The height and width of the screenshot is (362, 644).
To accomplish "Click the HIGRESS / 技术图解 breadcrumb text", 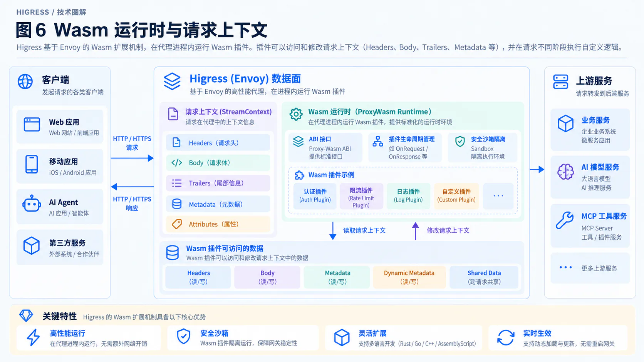I will click(51, 12).
